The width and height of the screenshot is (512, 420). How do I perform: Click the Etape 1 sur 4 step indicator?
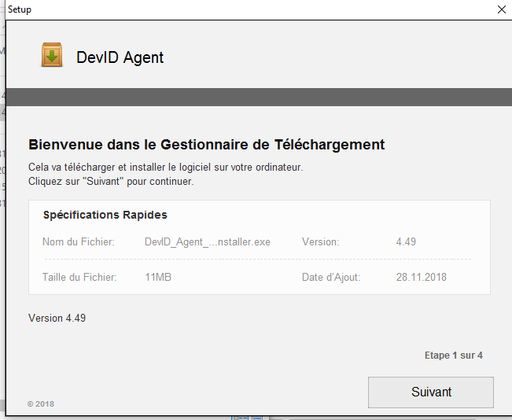coord(453,356)
